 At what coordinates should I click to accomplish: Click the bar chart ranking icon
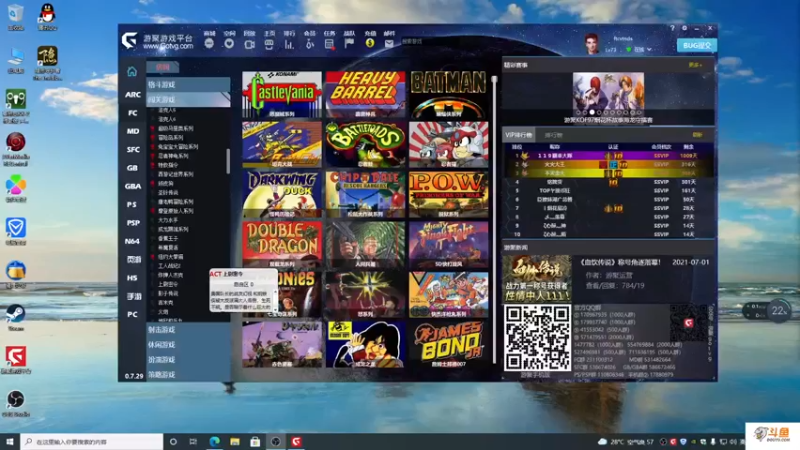289,44
